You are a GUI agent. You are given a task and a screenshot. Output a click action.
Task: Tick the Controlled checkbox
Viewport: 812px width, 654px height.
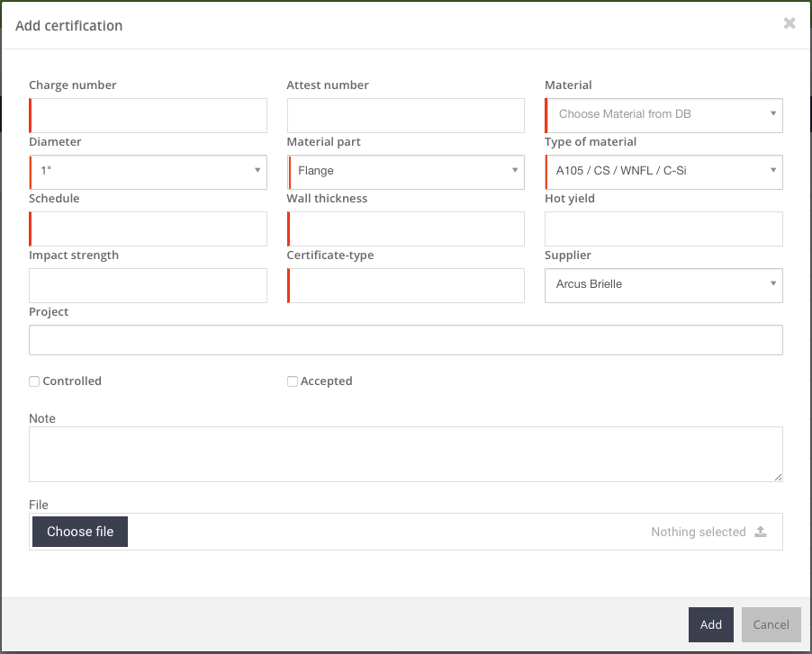[x=34, y=381]
